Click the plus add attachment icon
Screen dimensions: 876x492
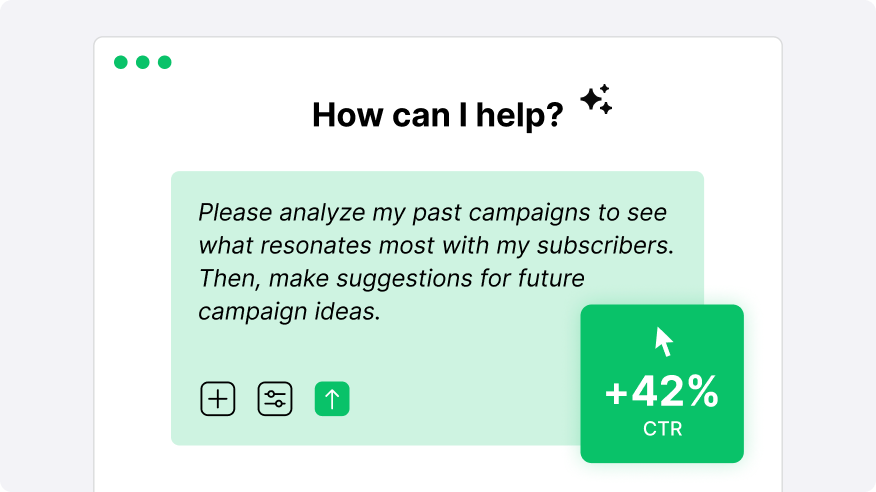[x=218, y=399]
